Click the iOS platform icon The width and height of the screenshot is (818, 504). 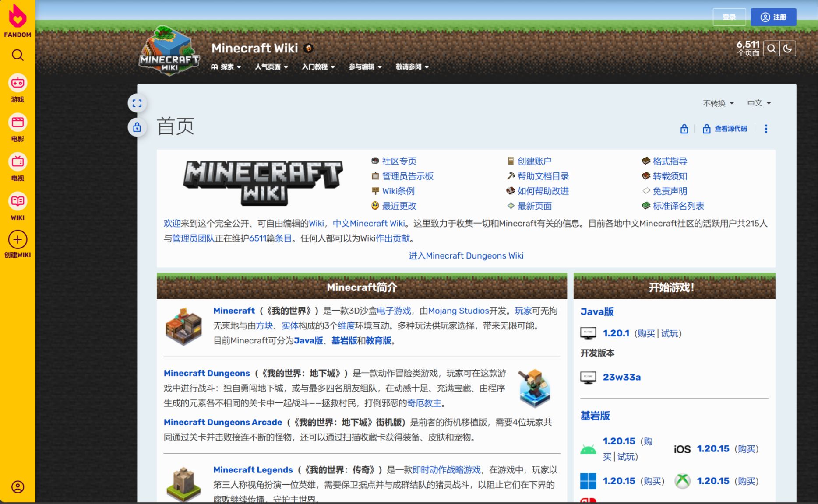coord(682,449)
